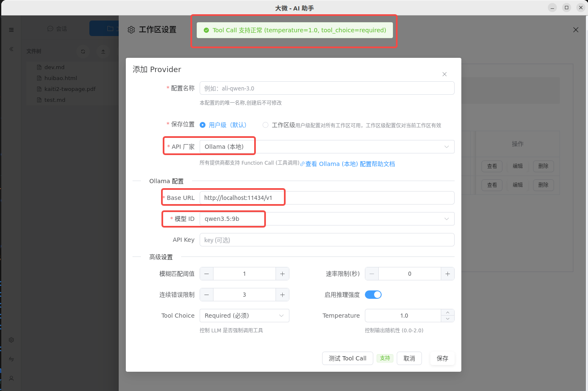This screenshot has height=391, width=588.
Task: Open the user profile icon in sidebar
Action: click(11, 378)
